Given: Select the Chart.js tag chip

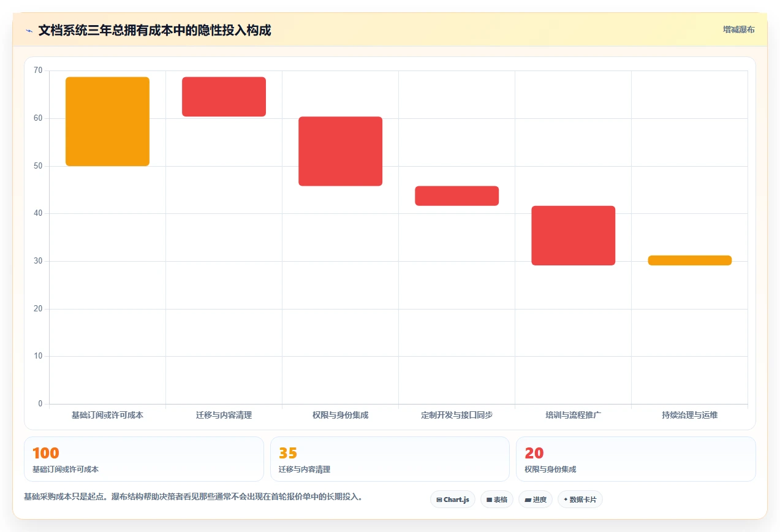Looking at the screenshot, I should 453,500.
